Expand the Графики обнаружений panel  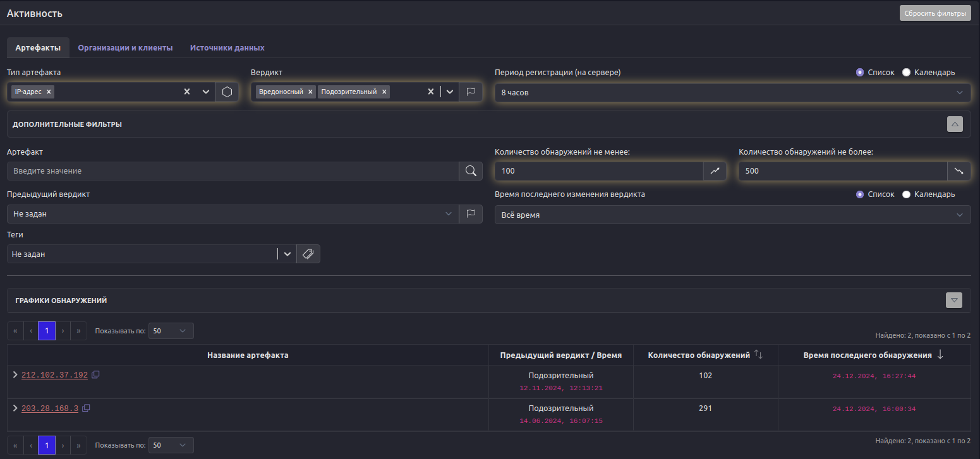coord(953,301)
